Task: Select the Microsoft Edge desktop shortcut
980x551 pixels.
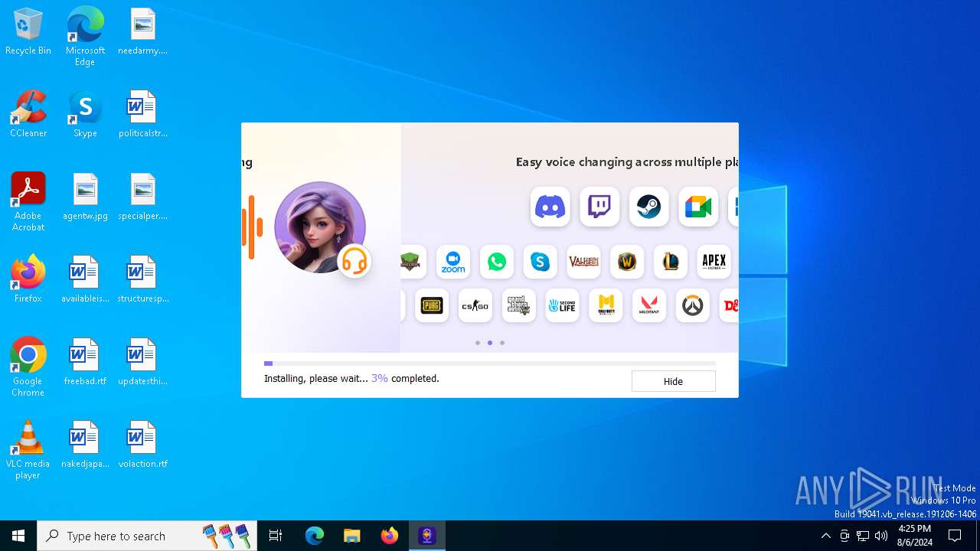Action: pos(85,37)
